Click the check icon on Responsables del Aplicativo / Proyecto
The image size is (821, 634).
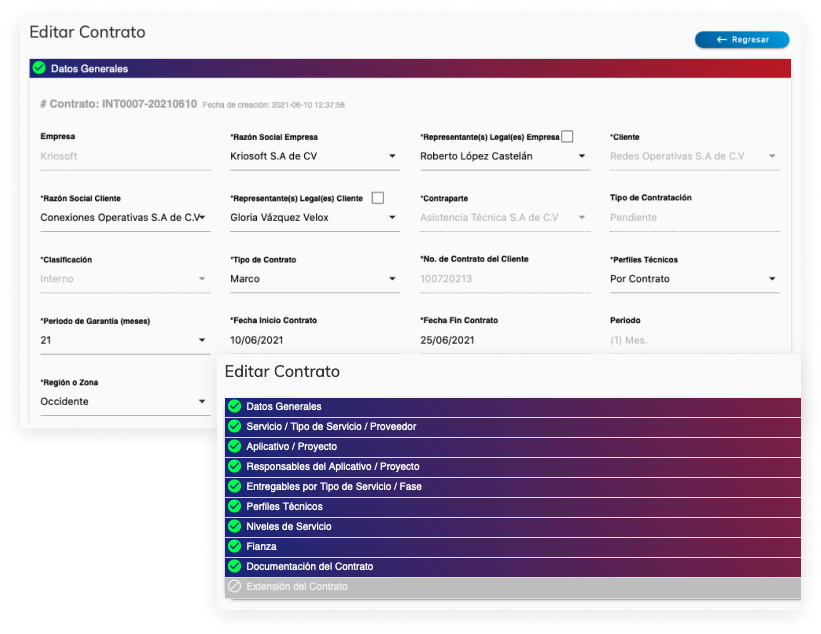[234, 466]
